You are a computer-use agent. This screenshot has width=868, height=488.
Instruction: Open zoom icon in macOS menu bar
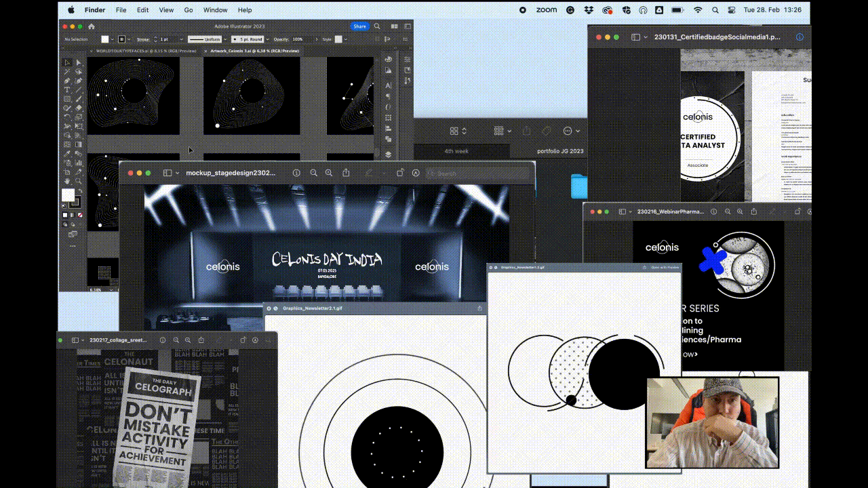coord(546,10)
